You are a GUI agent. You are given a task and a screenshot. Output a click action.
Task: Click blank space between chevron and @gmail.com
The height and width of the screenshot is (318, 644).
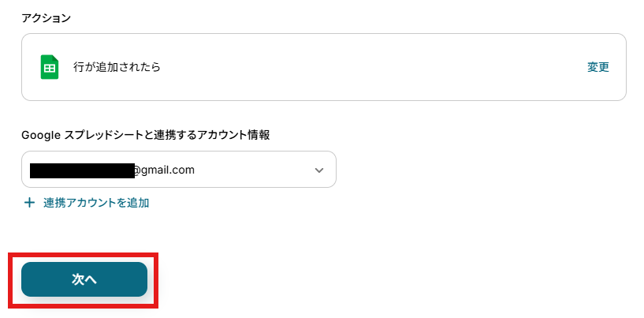click(252, 170)
